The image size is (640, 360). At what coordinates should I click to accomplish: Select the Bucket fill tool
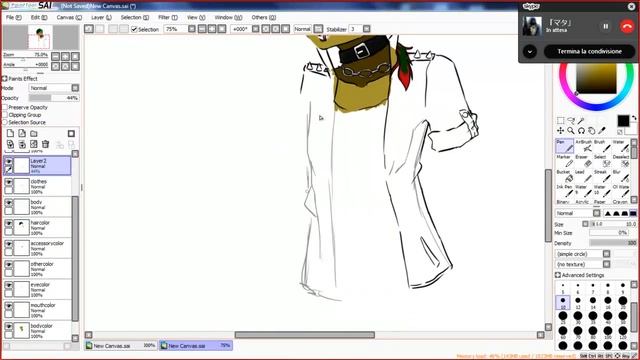click(x=564, y=176)
